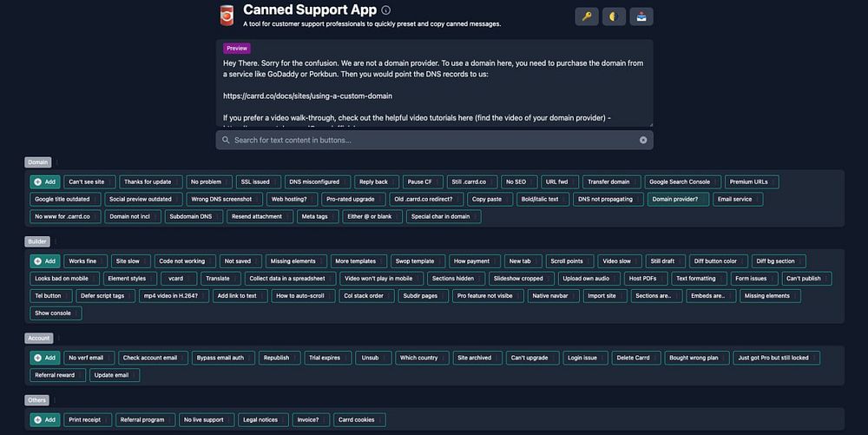The image size is (868, 435).
Task: Toggle theme with the half-moon icon button
Action: 614,16
